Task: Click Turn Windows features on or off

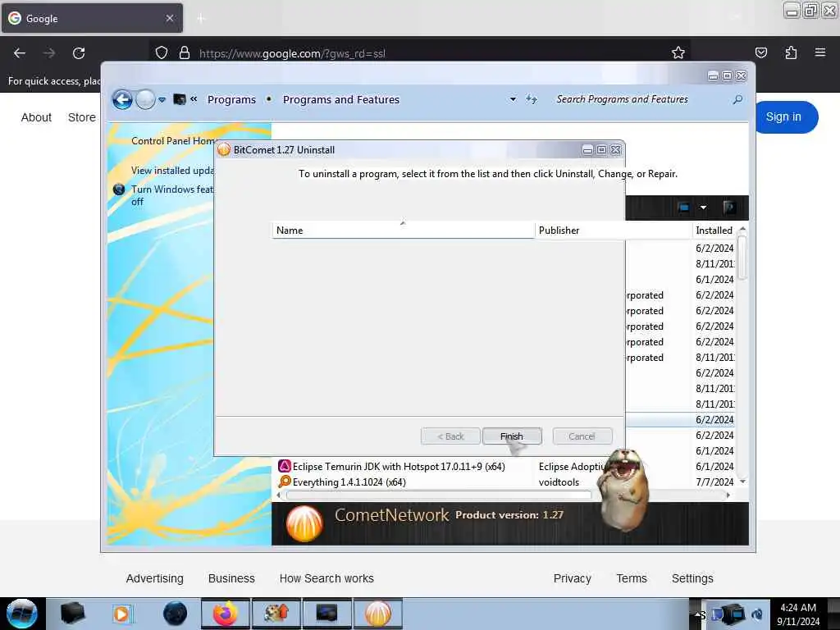Action: click(x=172, y=195)
